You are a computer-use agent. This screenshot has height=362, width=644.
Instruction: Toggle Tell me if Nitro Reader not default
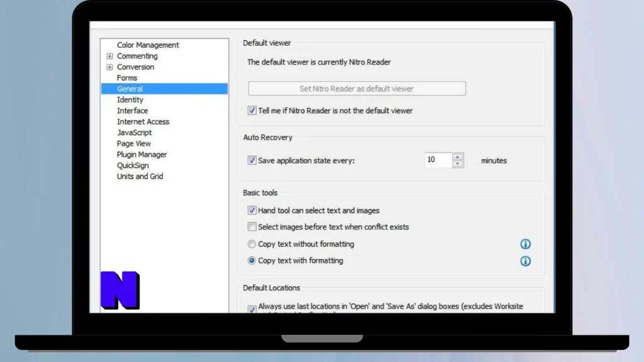tap(252, 111)
